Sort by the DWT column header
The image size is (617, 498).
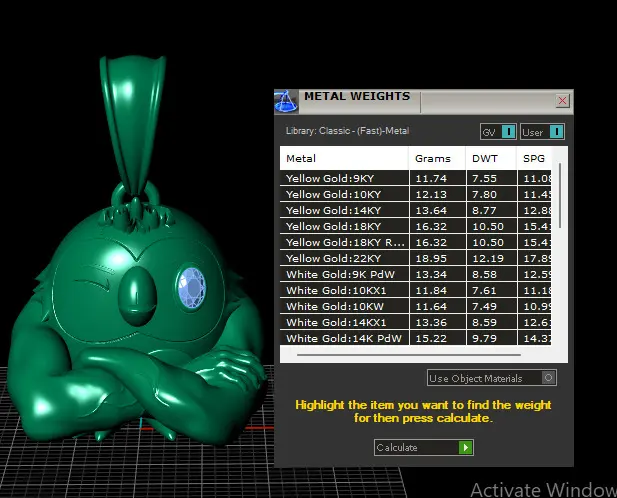(491, 159)
